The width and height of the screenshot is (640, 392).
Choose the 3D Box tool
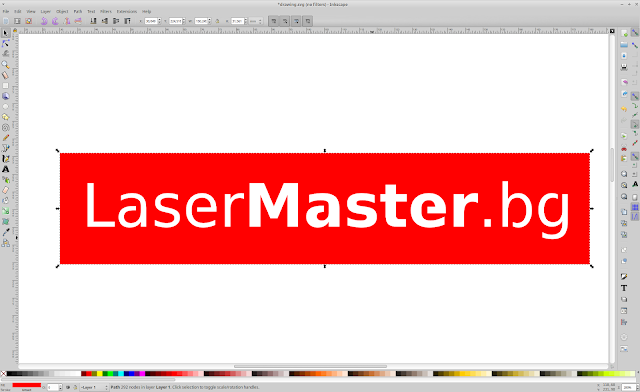tap(6, 96)
